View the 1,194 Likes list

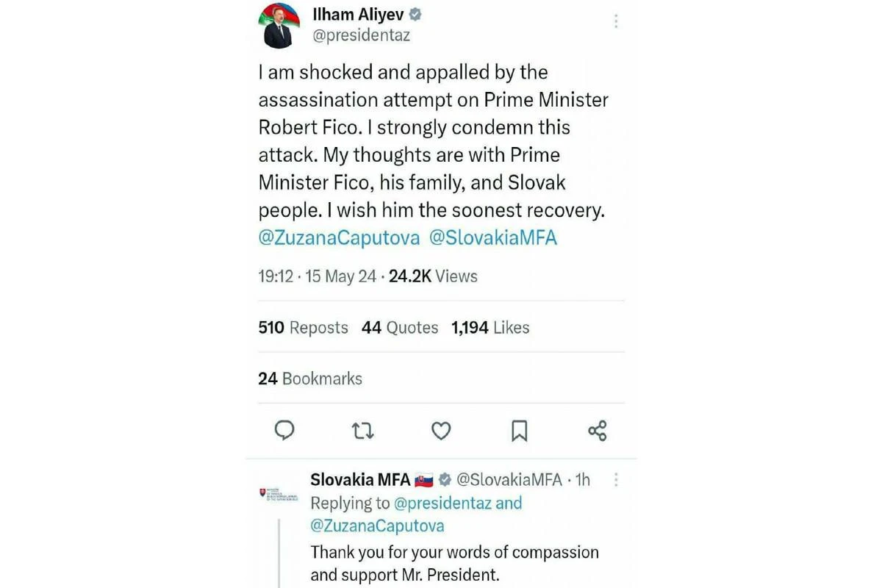click(490, 328)
